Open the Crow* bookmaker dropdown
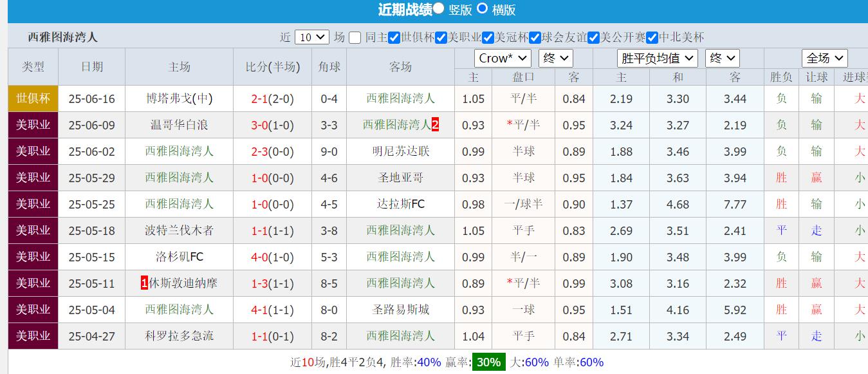 pyautogui.click(x=503, y=58)
